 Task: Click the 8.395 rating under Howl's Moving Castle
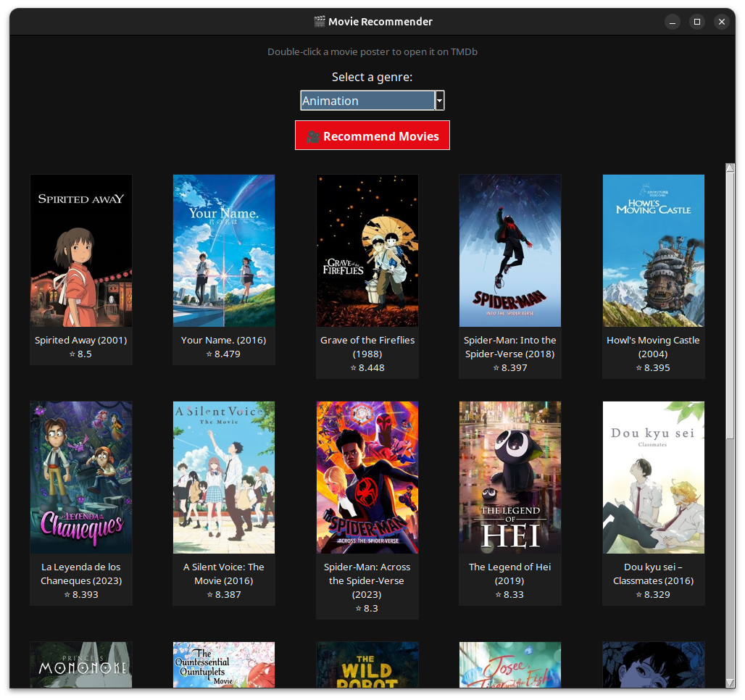click(x=653, y=368)
